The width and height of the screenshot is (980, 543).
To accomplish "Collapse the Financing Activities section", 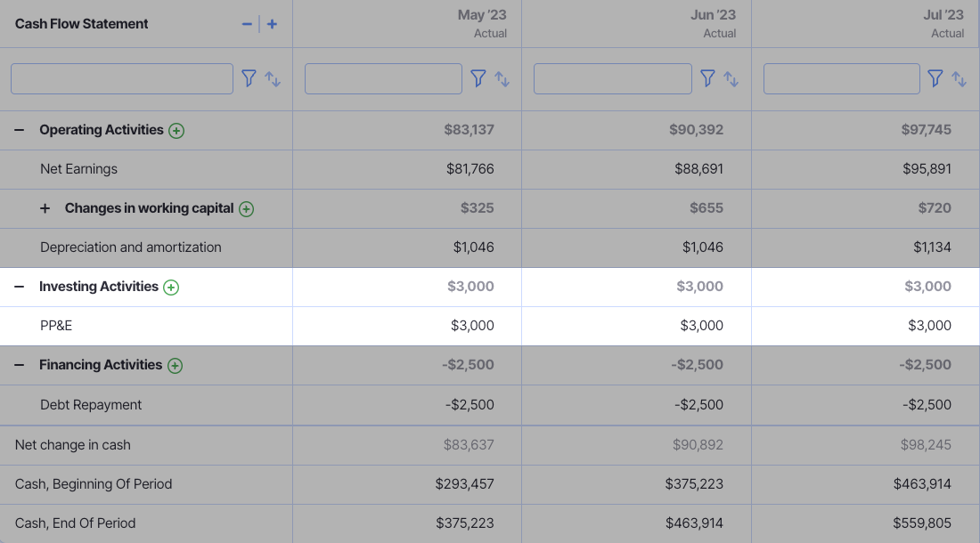I will (18, 365).
